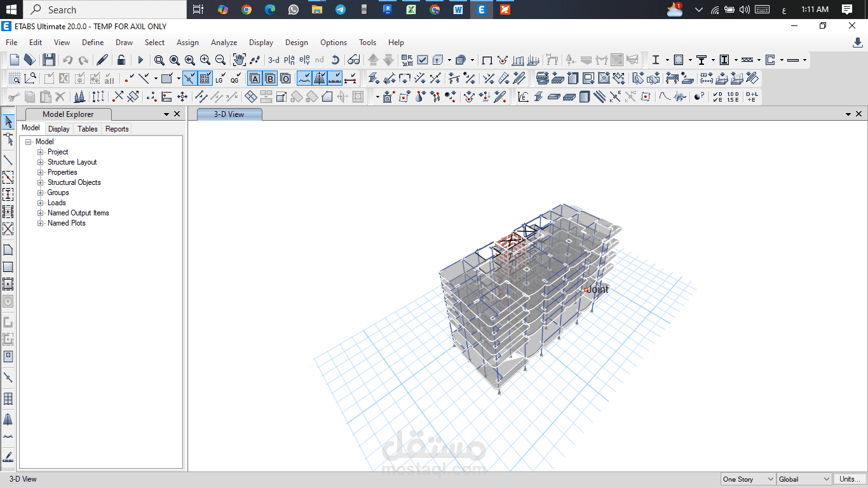
Task: Click the Elevation view 'elev' icon
Action: [x=304, y=60]
